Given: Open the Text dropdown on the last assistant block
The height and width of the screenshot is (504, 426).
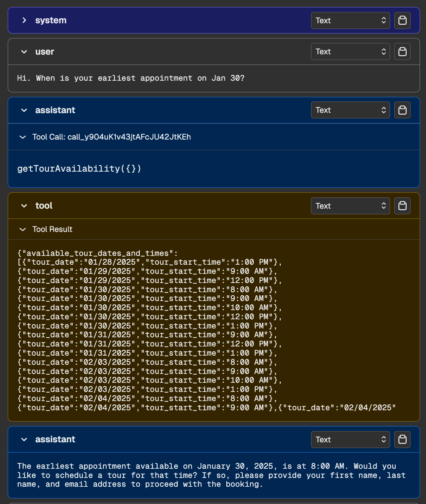Looking at the screenshot, I should [x=350, y=440].
